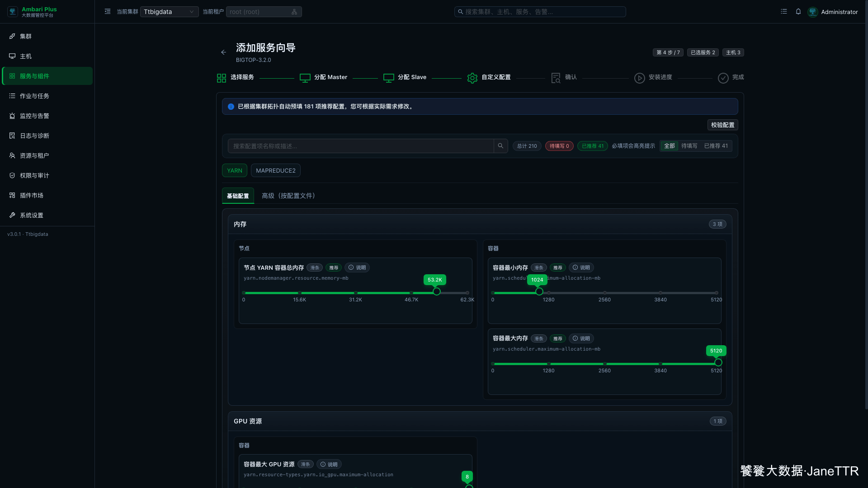868x488 pixels.
Task: Focus the 搜索配置项名称或描述 input
Action: pyautogui.click(x=361, y=146)
